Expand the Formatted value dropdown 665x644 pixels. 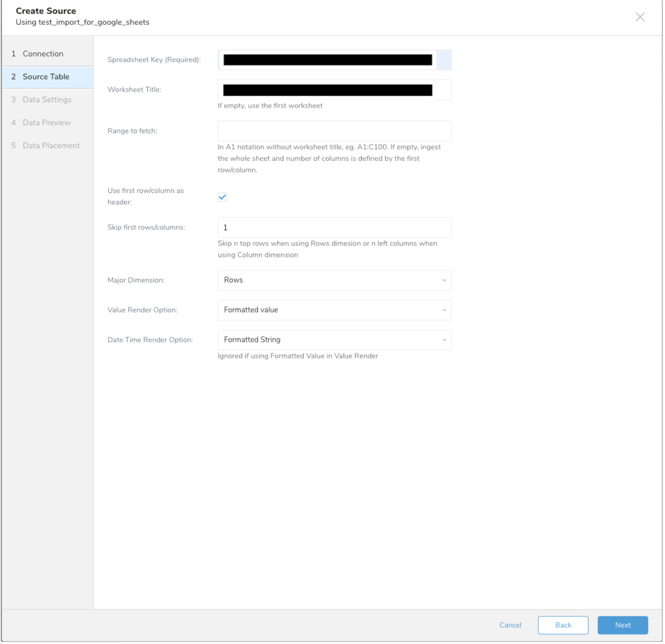[334, 310]
